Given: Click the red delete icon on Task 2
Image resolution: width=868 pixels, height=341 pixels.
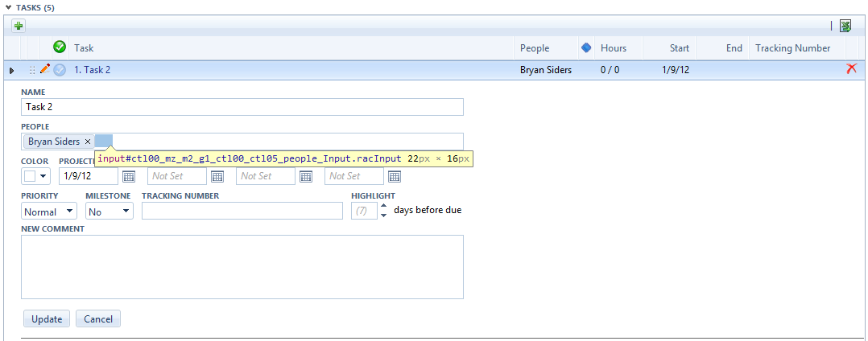Looking at the screenshot, I should click(x=851, y=69).
